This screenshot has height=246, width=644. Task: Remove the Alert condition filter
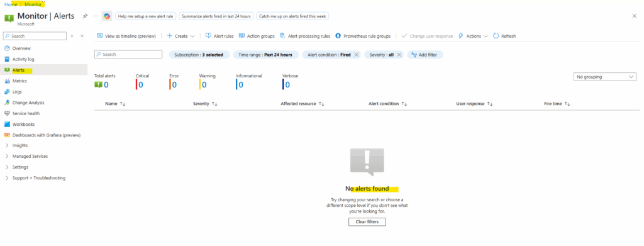[x=356, y=55]
